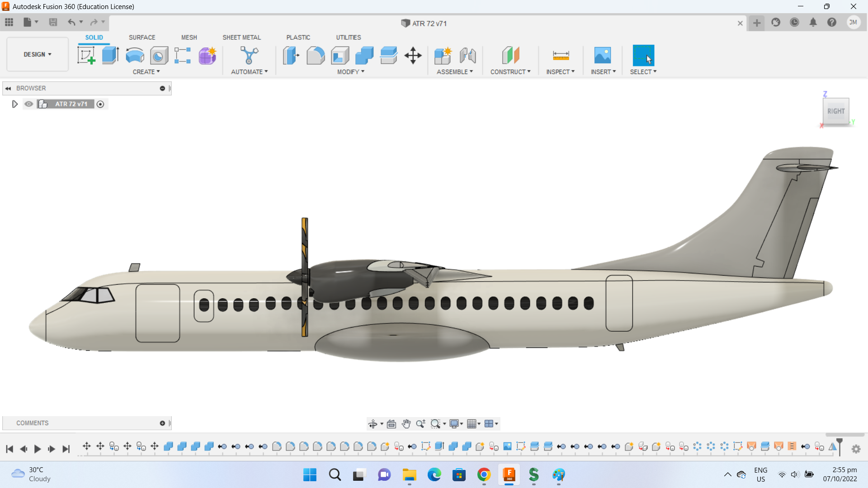Click the Insert image icon
Viewport: 868px width, 488px height.
point(602,56)
